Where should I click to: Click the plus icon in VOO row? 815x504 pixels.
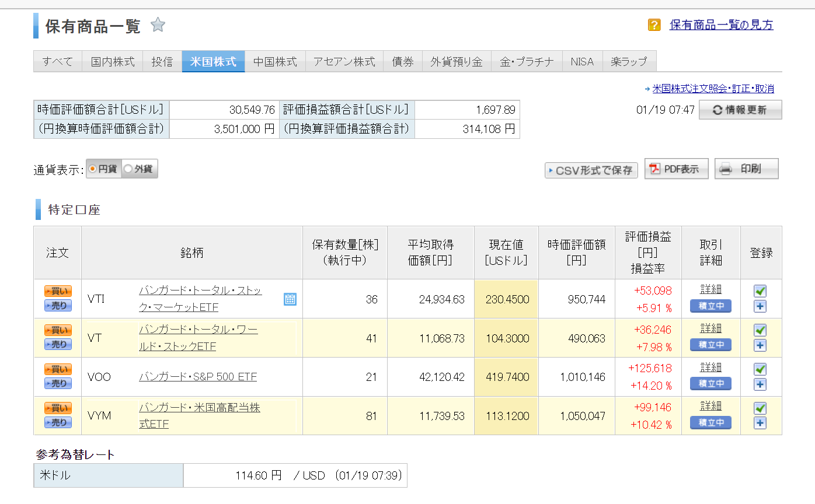pos(760,384)
